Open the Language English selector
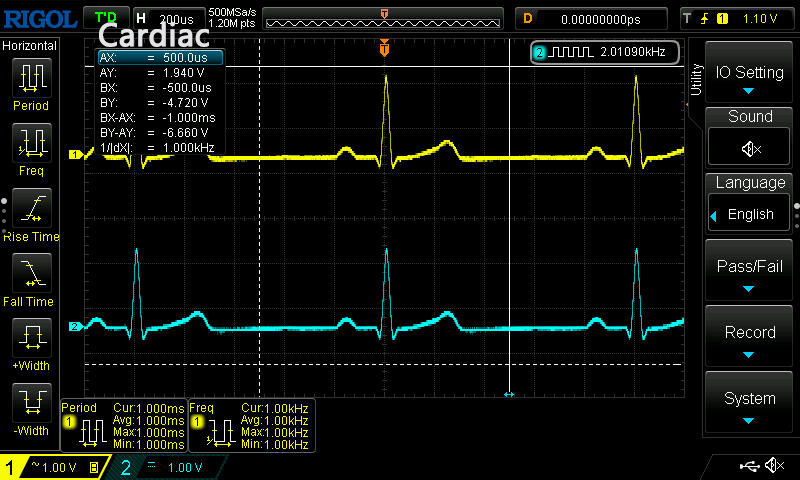The width and height of the screenshot is (800, 480). [x=749, y=214]
